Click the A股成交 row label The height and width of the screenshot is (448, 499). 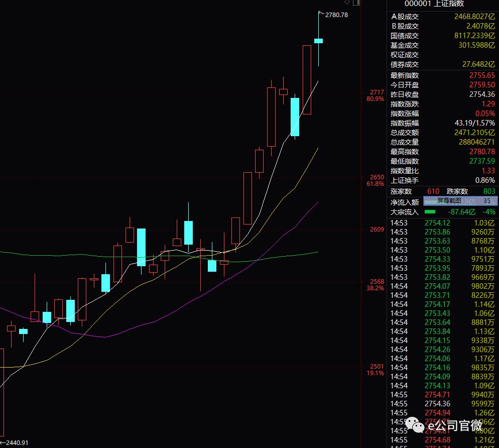point(405,17)
